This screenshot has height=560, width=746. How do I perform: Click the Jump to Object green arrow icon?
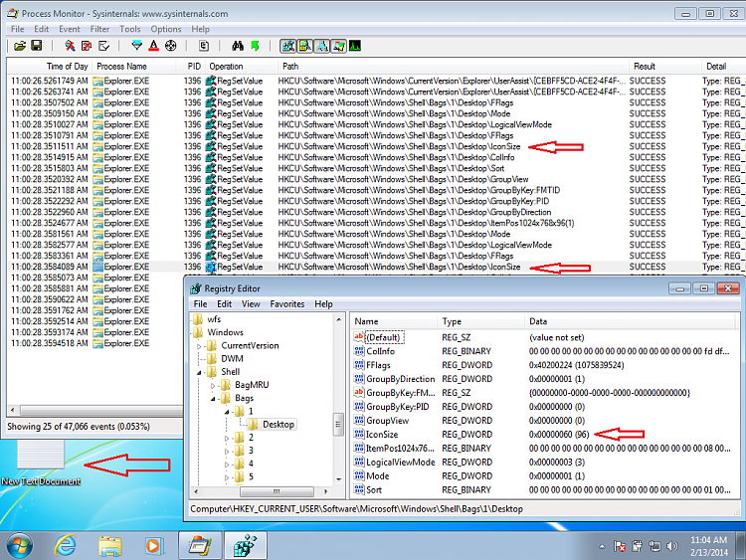point(255,46)
